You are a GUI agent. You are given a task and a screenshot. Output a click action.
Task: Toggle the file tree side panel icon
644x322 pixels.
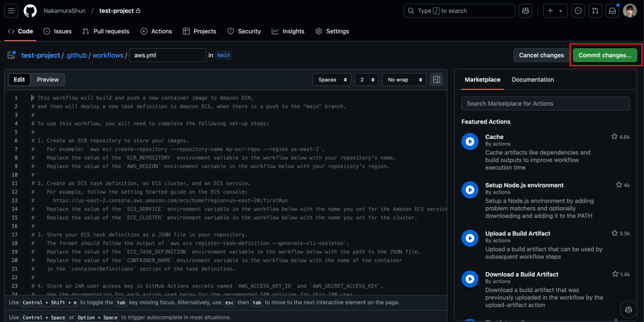[x=11, y=55]
